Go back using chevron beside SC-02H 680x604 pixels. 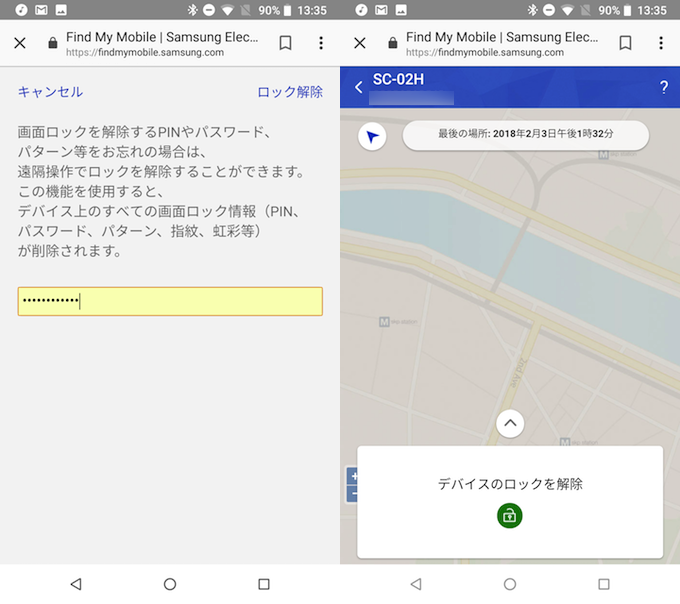(x=359, y=88)
